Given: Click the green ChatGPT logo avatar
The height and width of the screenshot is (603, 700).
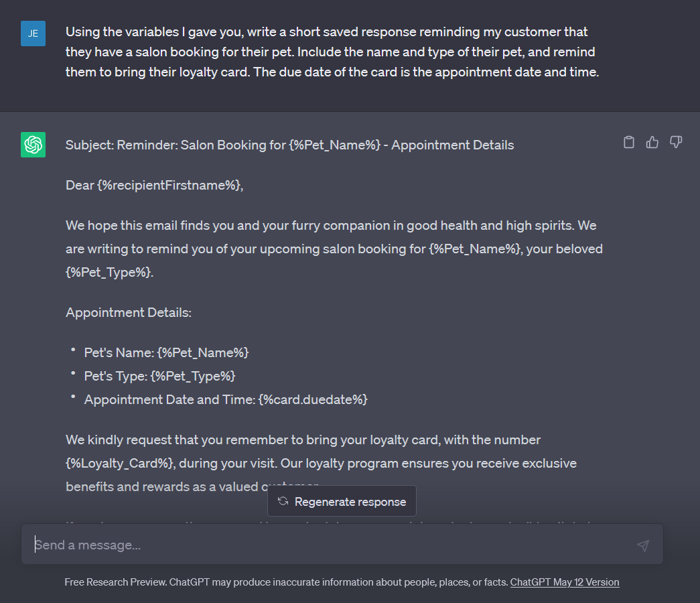Looking at the screenshot, I should click(33, 145).
